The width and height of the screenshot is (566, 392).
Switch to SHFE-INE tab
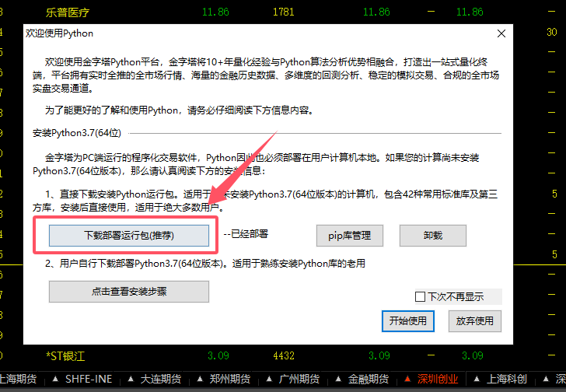click(x=89, y=379)
